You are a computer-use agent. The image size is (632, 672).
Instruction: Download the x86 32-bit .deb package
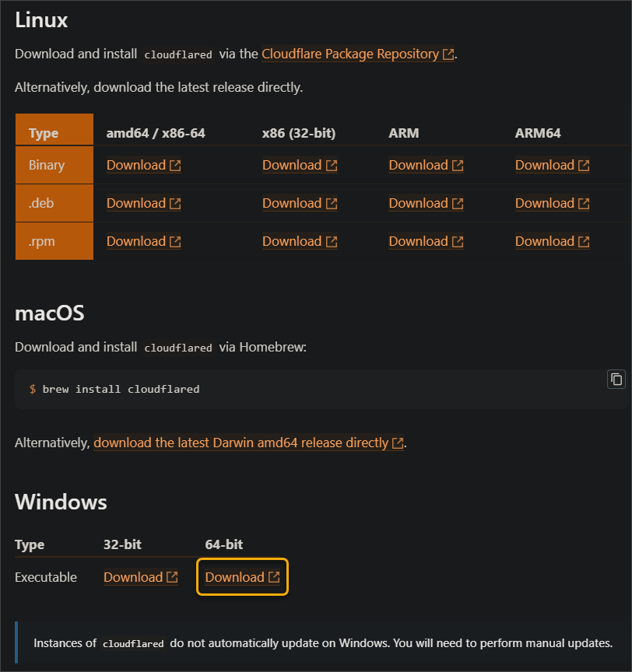pyautogui.click(x=300, y=203)
